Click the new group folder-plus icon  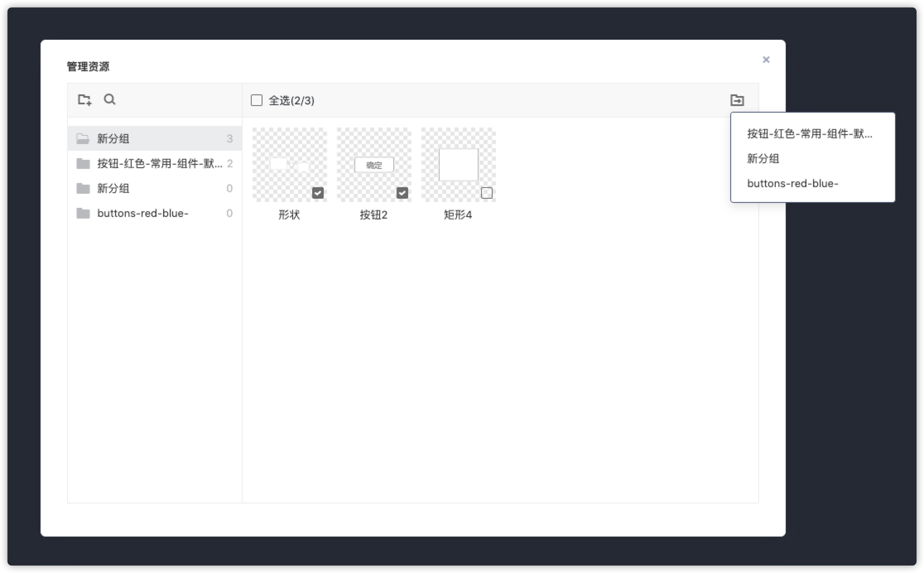click(84, 100)
